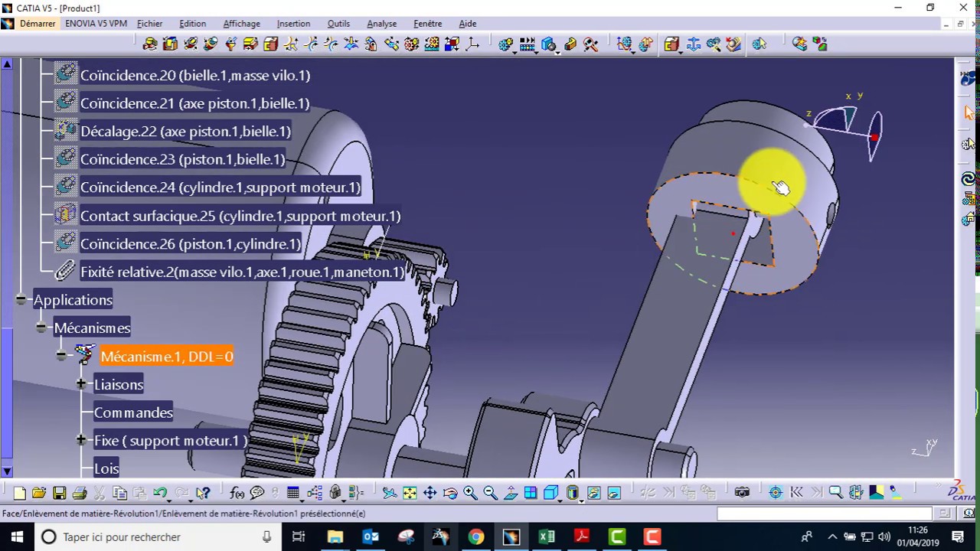
Task: Click the Undo arrow icon
Action: click(x=159, y=493)
